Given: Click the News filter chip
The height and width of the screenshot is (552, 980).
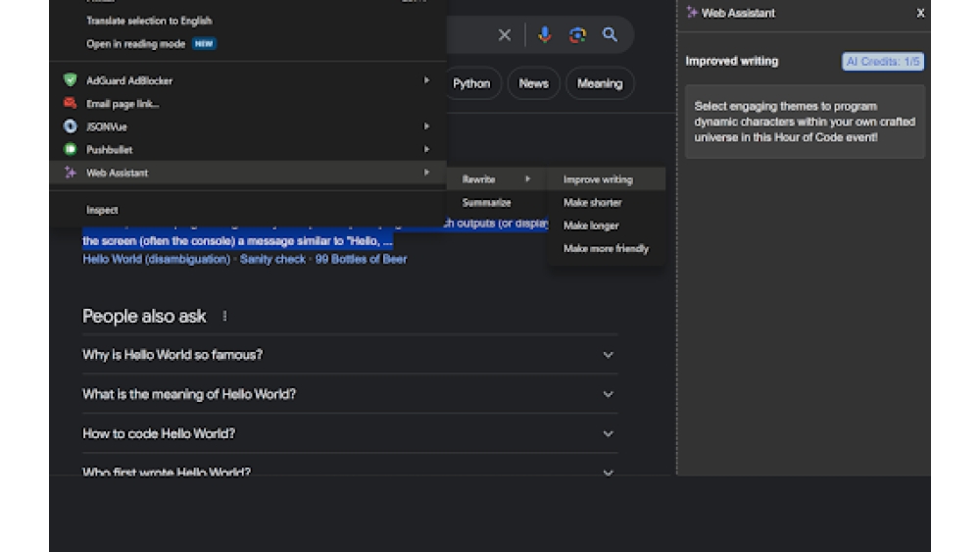Looking at the screenshot, I should coord(533,83).
